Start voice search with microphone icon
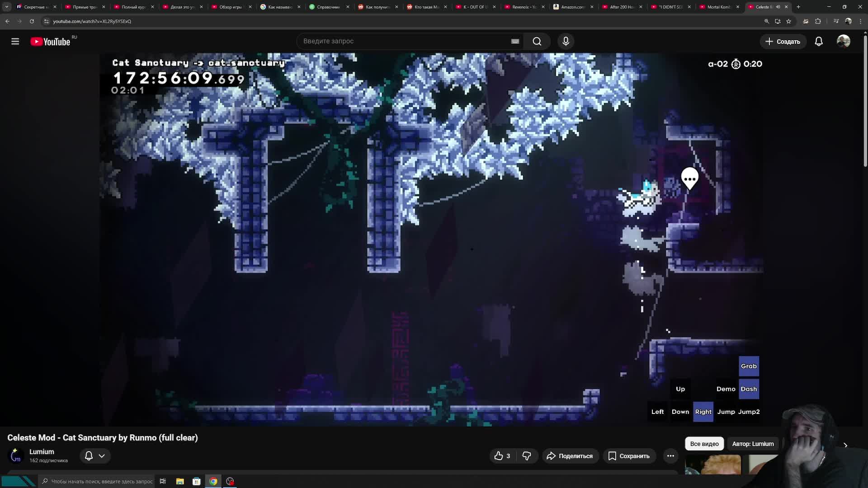Viewport: 868px width, 488px height. 566,41
